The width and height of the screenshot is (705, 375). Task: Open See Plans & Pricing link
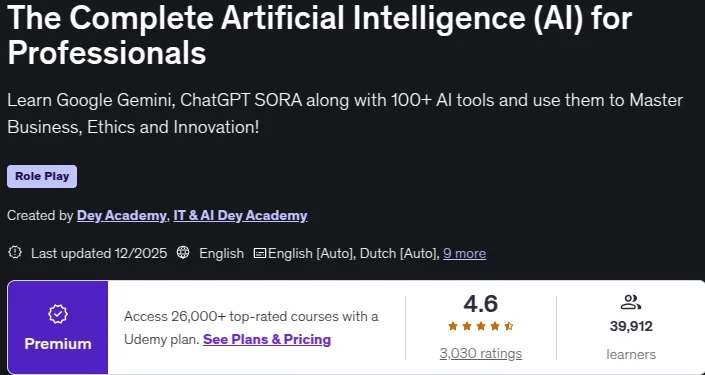pos(267,339)
